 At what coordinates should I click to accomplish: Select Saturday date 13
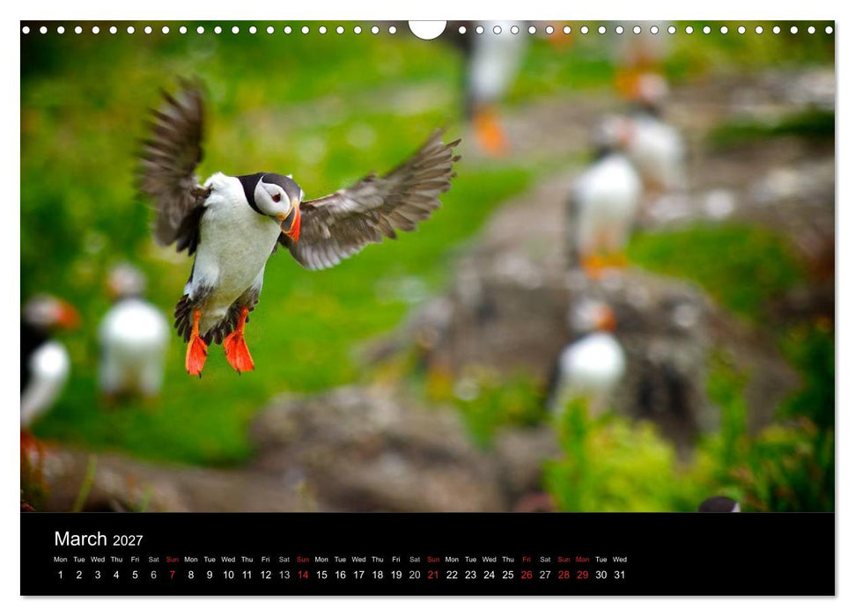point(284,575)
